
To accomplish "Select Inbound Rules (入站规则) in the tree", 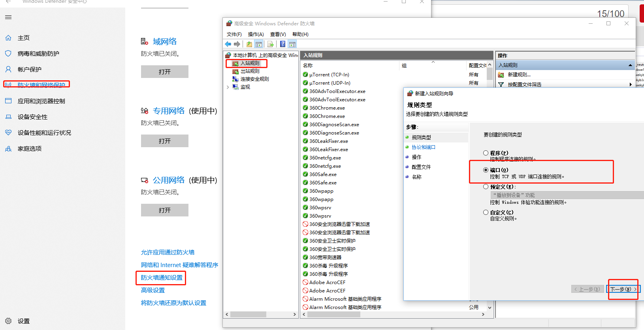I will click(250, 63).
